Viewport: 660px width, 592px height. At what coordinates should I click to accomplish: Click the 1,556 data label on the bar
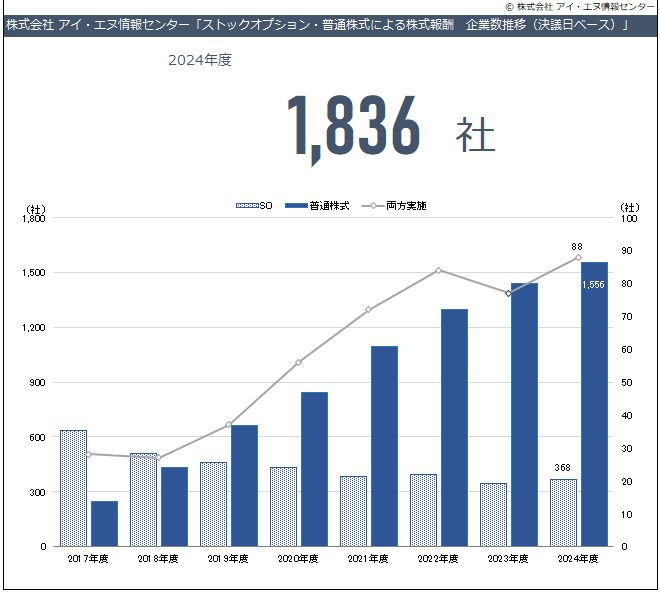coord(593,285)
